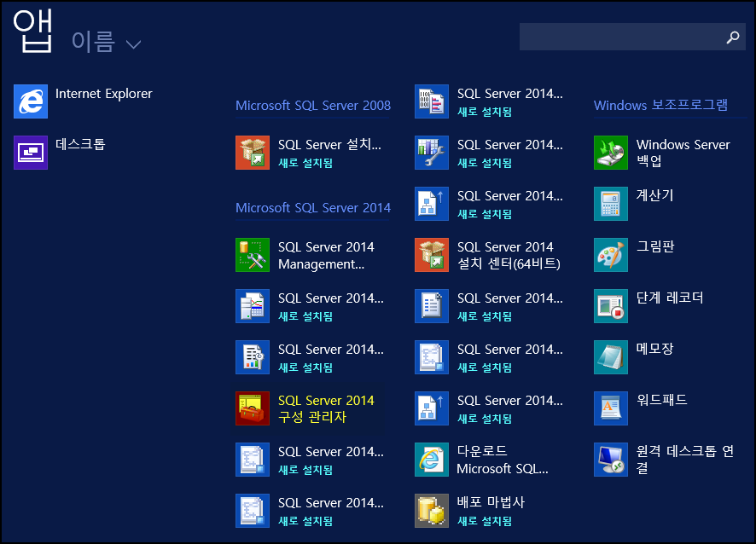
Task: Focus the apps search input field
Action: point(632,37)
